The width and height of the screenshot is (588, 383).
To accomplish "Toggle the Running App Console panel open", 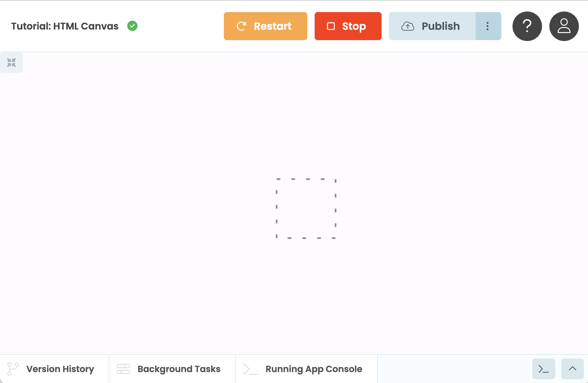I will 306,369.
